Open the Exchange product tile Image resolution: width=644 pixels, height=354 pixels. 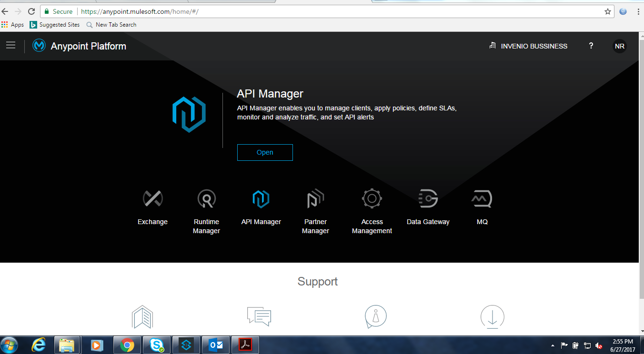click(x=152, y=207)
